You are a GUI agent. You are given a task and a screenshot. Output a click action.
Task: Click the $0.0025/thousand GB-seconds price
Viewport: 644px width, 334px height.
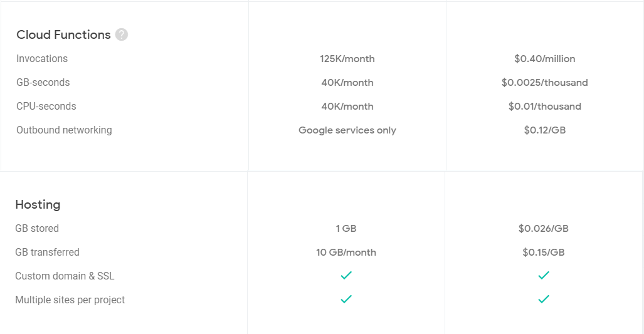pyautogui.click(x=544, y=83)
